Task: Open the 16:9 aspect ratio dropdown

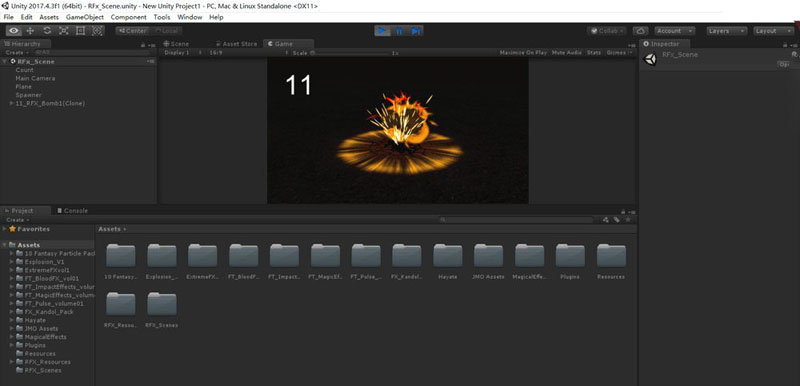Action: (248, 53)
